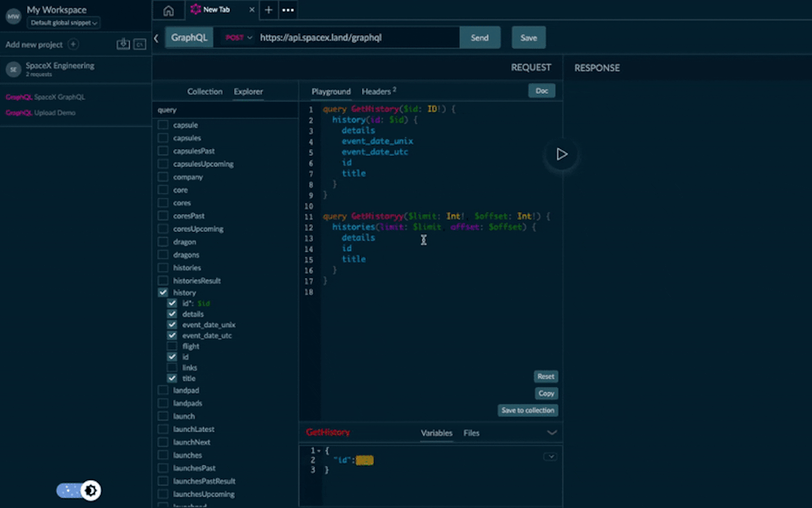This screenshot has width=812, height=508.
Task: Toggle the dark mode theme switch
Action: tap(79, 490)
